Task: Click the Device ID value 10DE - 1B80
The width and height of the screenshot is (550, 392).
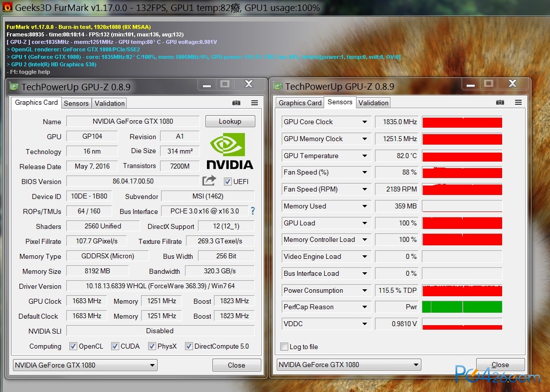Action: click(89, 196)
